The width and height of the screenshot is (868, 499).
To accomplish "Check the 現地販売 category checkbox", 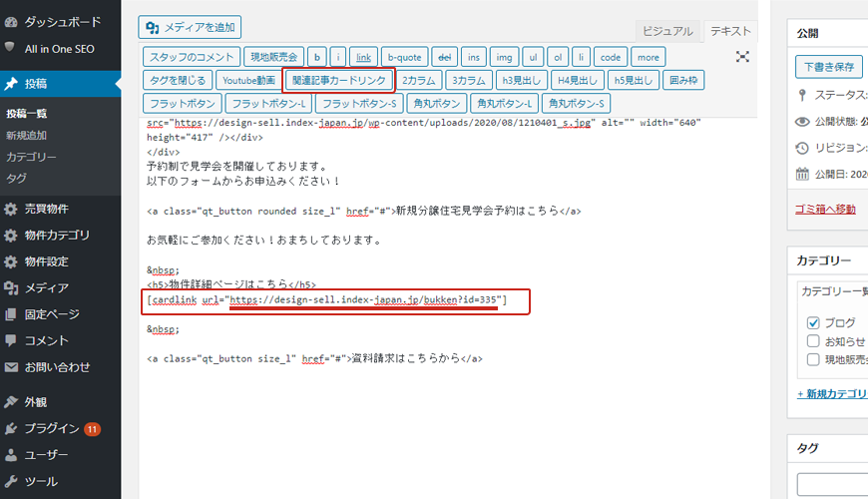I will (x=813, y=358).
